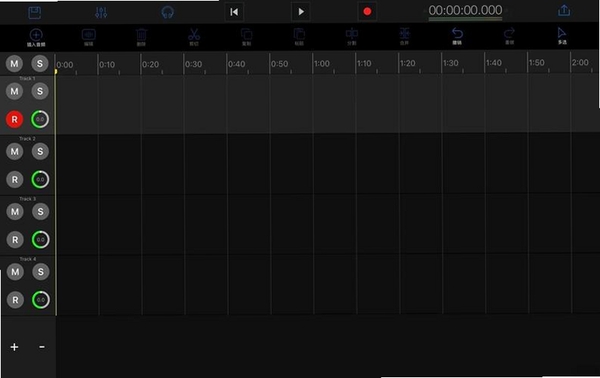The width and height of the screenshot is (600, 378).
Task: Undo the last action
Action: (x=457, y=36)
